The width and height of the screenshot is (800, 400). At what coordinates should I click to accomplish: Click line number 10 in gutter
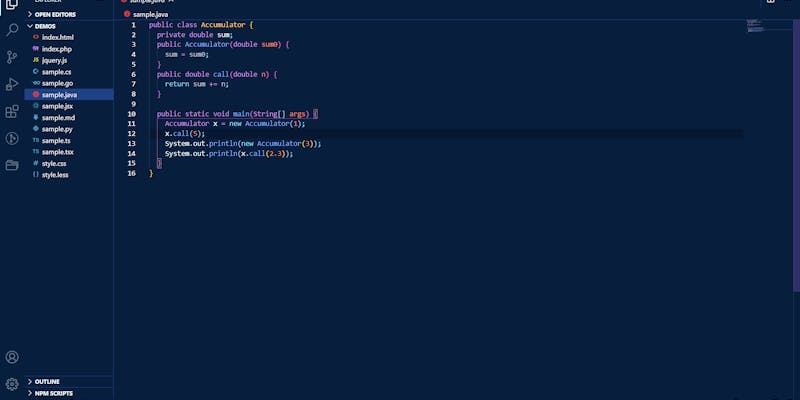pyautogui.click(x=132, y=114)
